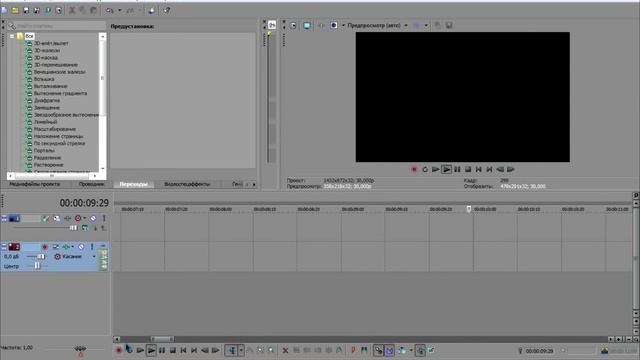This screenshot has height=360, width=640.
Task: Click the Undo arrow in top toolbar
Action: point(109,10)
